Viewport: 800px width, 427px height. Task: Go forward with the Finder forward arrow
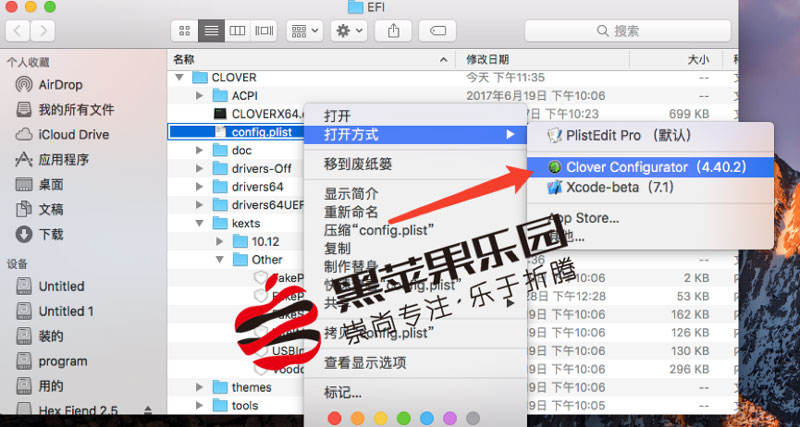[x=43, y=31]
